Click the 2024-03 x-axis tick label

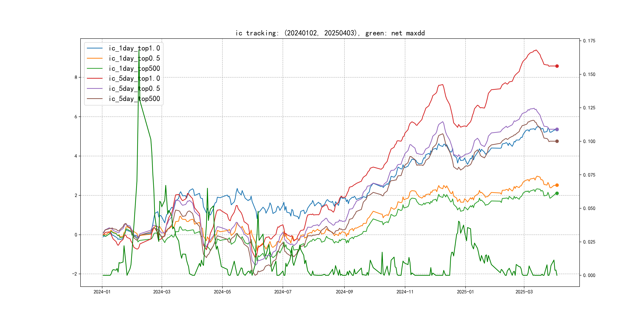tap(162, 292)
